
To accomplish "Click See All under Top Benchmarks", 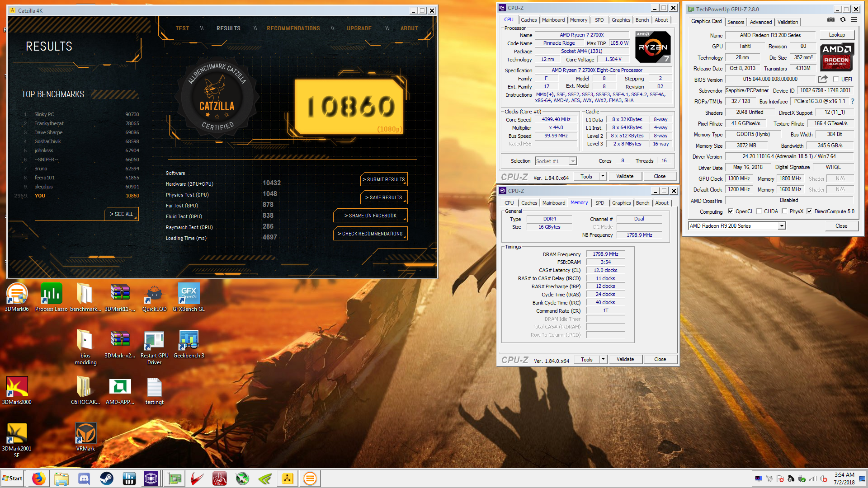I will 121,214.
